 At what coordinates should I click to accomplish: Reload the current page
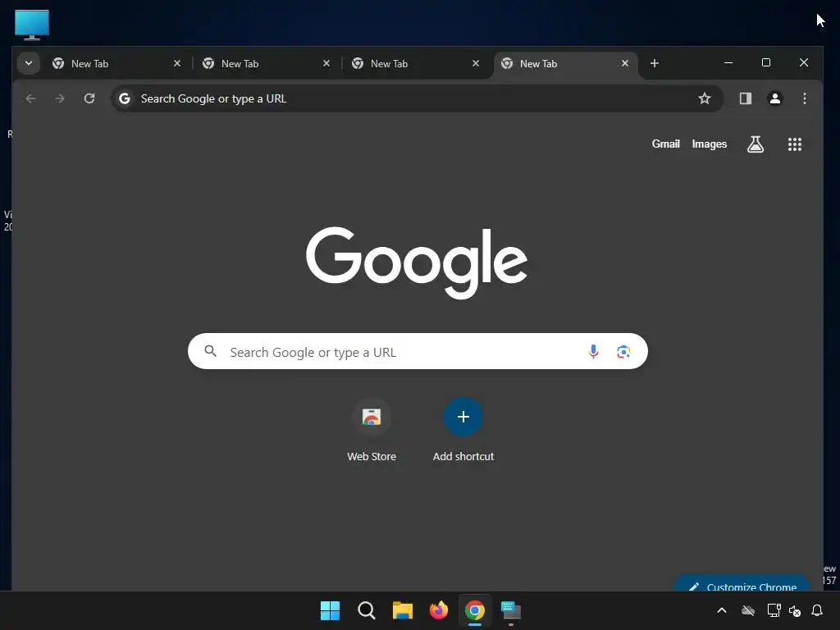pyautogui.click(x=89, y=98)
